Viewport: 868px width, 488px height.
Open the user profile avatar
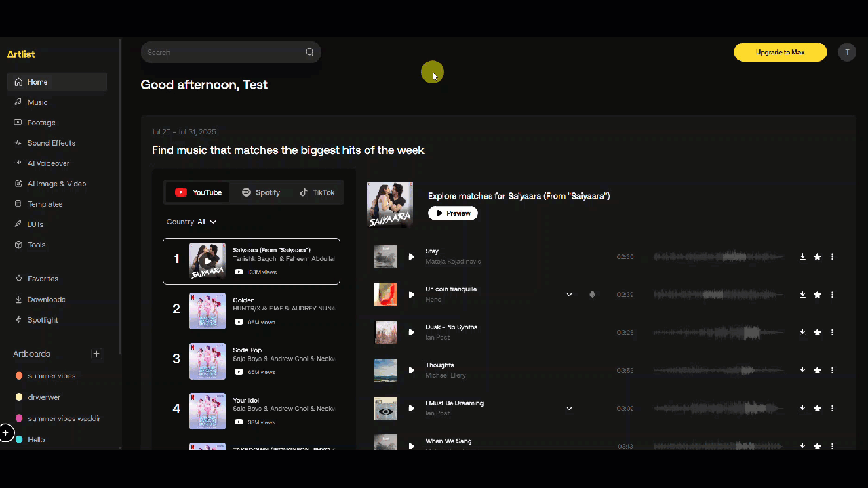click(847, 52)
